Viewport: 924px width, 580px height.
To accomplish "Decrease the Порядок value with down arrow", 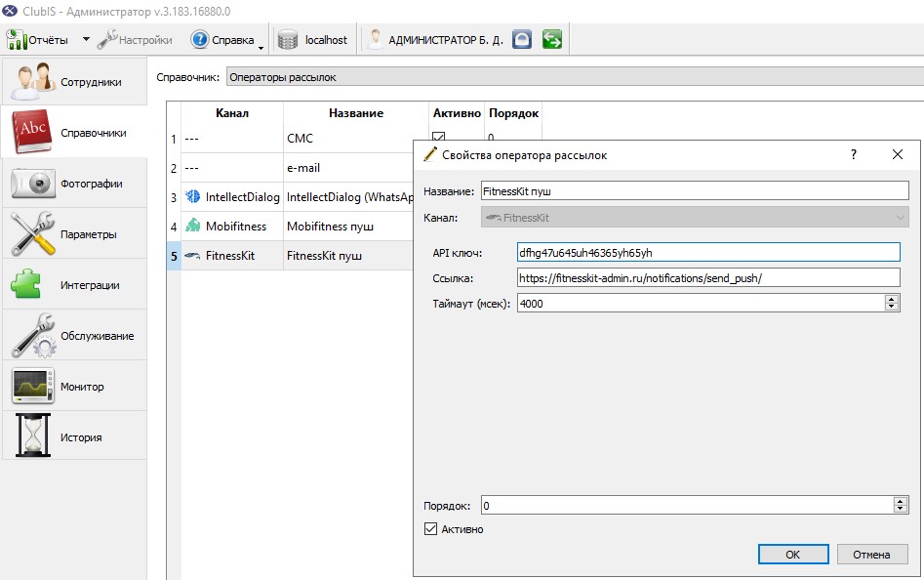I will coord(900,510).
